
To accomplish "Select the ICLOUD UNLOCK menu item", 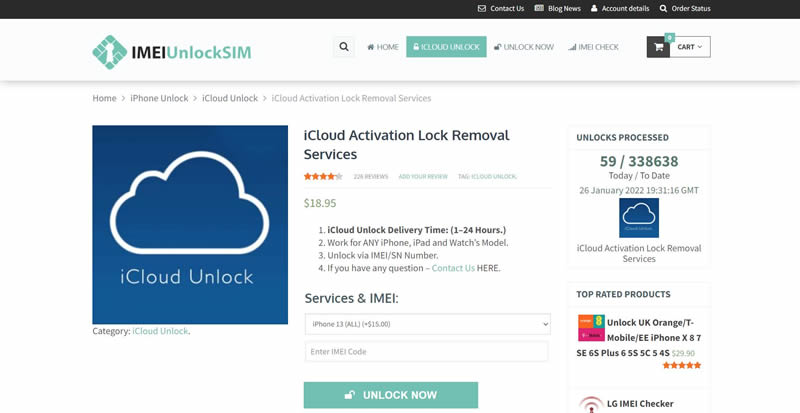I will pos(446,47).
